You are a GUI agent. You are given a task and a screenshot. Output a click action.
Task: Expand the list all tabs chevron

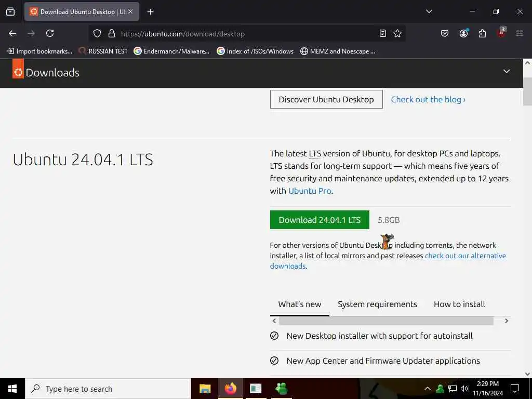429,11
